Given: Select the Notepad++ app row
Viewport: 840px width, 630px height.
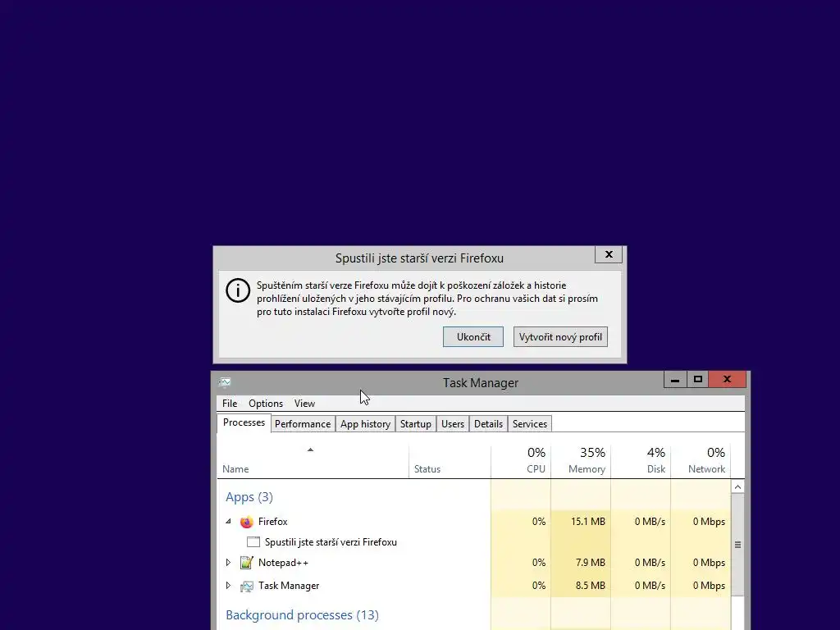Looking at the screenshot, I should pos(474,563).
